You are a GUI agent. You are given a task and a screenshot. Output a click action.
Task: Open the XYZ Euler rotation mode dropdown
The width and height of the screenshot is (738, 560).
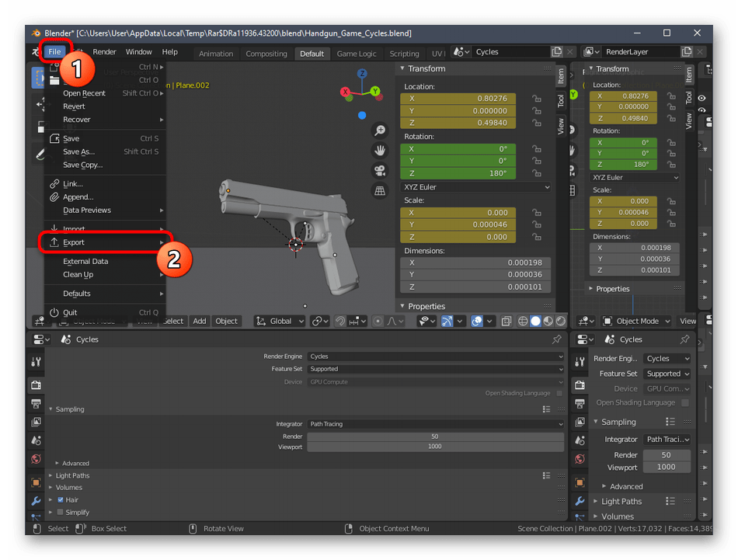click(475, 187)
